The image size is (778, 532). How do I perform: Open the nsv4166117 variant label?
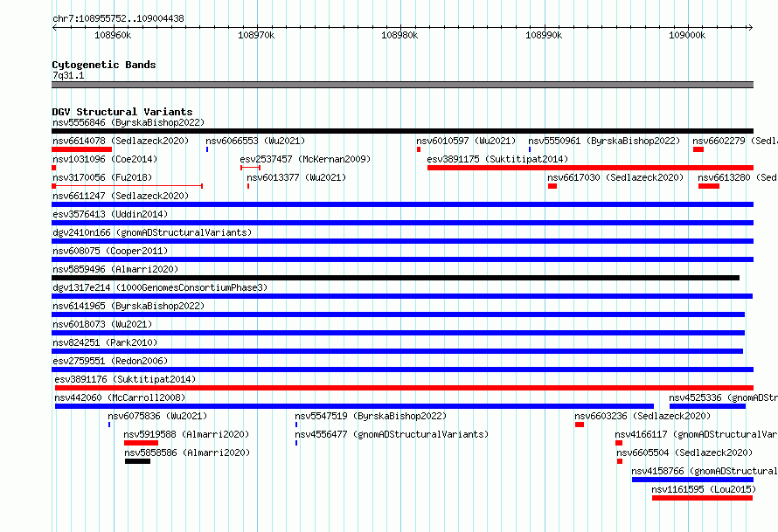point(696,434)
